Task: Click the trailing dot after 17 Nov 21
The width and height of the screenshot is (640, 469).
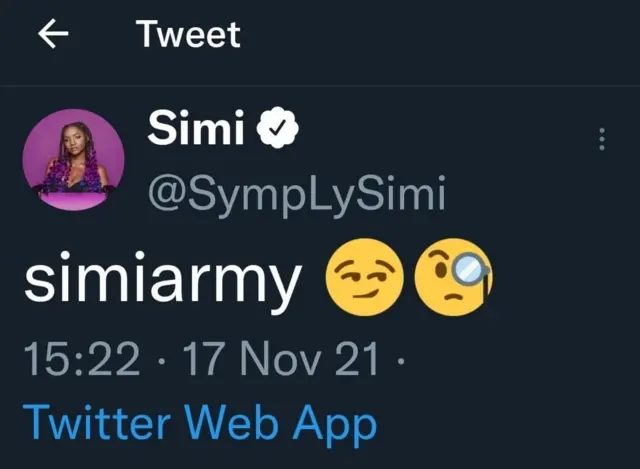Action: click(x=399, y=360)
